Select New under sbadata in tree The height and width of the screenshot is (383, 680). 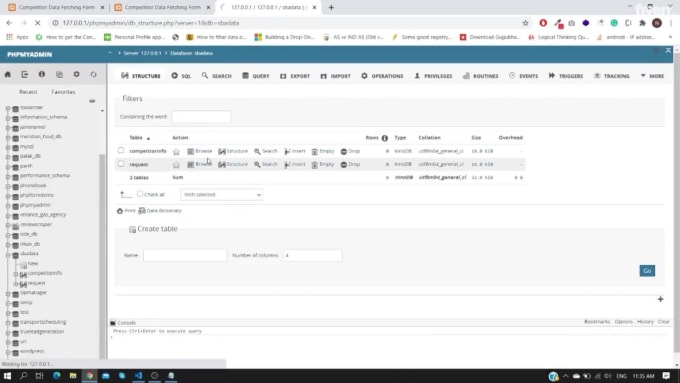tap(33, 263)
